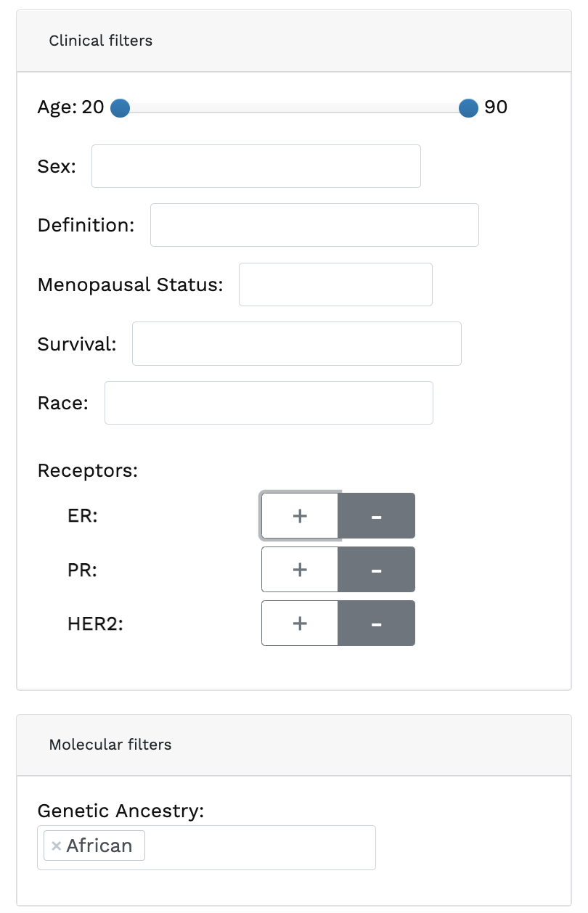
Task: Select HER2 negative toggle button
Action: coord(376,623)
